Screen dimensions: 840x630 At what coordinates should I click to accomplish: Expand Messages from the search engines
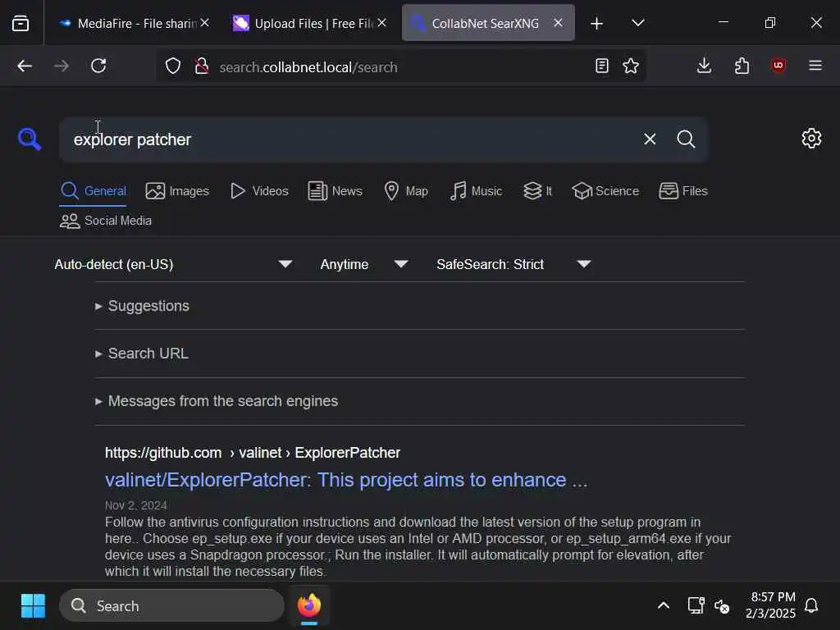tap(217, 401)
